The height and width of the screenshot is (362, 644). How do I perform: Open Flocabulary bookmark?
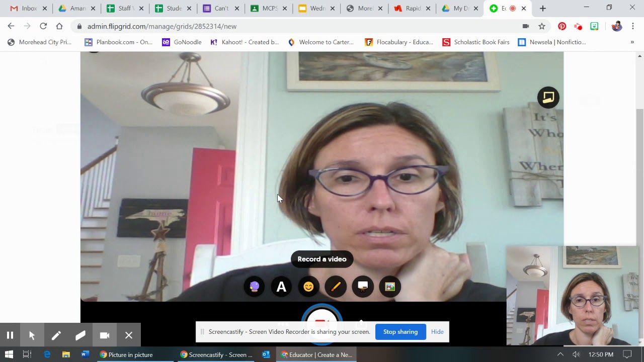399,42
